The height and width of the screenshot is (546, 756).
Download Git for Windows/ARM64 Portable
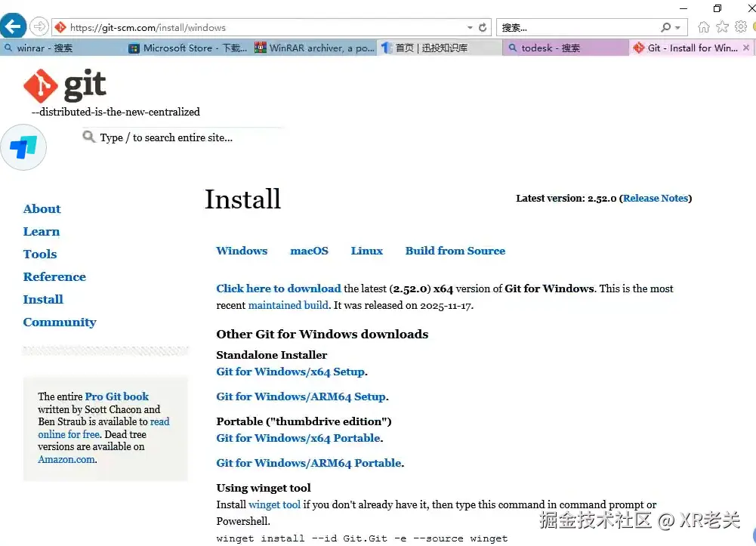pos(309,463)
